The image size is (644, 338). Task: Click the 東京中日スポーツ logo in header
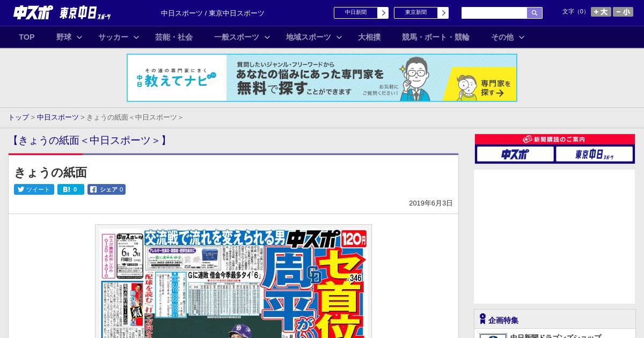coord(85,13)
